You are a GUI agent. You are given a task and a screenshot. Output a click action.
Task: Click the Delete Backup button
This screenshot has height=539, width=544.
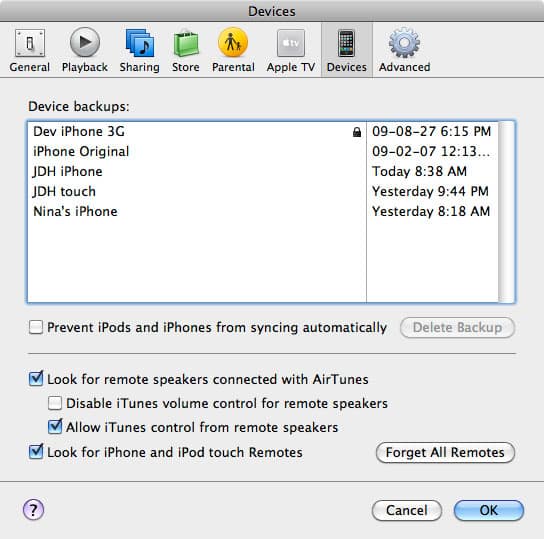click(457, 327)
